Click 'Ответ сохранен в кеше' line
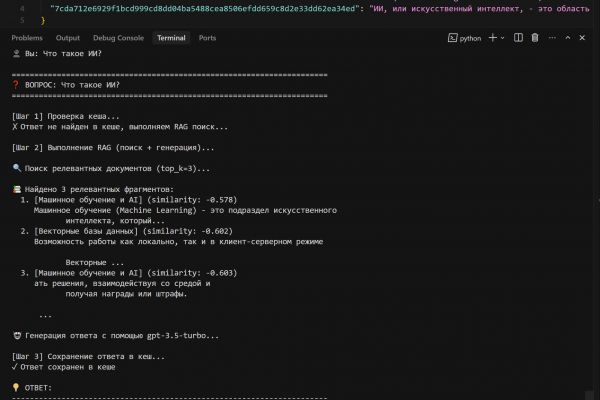600x400 pixels. pyautogui.click(x=64, y=367)
